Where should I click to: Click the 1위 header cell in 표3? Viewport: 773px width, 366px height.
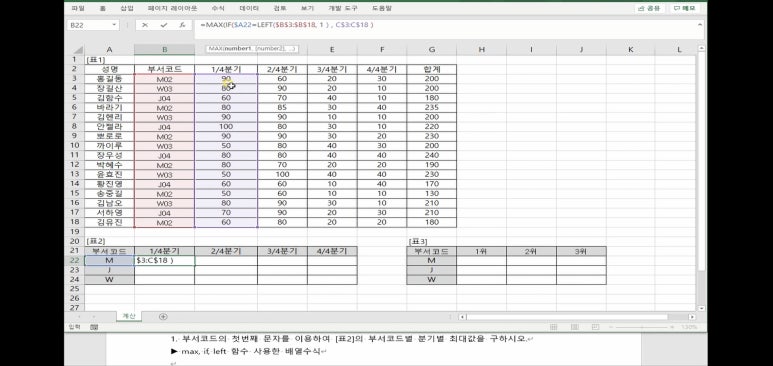coord(481,251)
